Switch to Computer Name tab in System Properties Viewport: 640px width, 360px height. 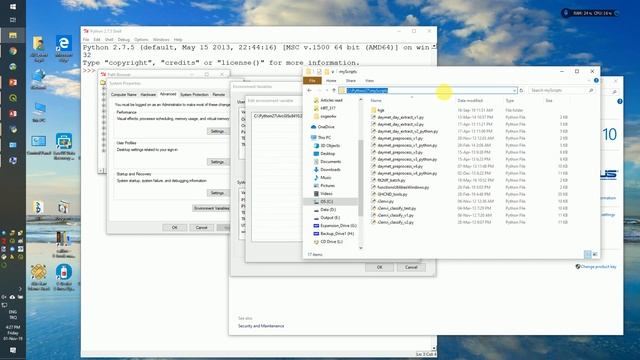tap(124, 95)
